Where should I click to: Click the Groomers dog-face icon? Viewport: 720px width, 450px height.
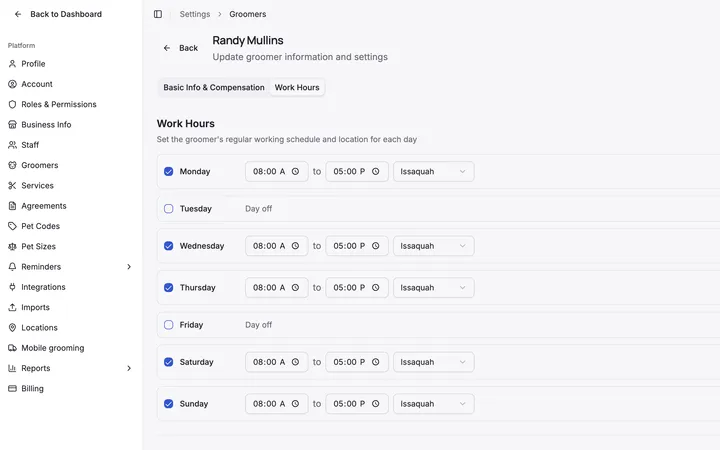click(12, 165)
